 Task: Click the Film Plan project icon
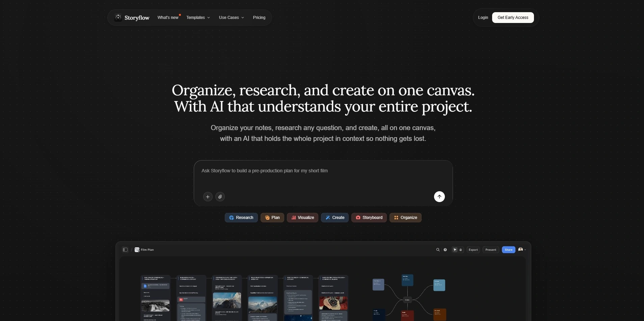pos(137,250)
